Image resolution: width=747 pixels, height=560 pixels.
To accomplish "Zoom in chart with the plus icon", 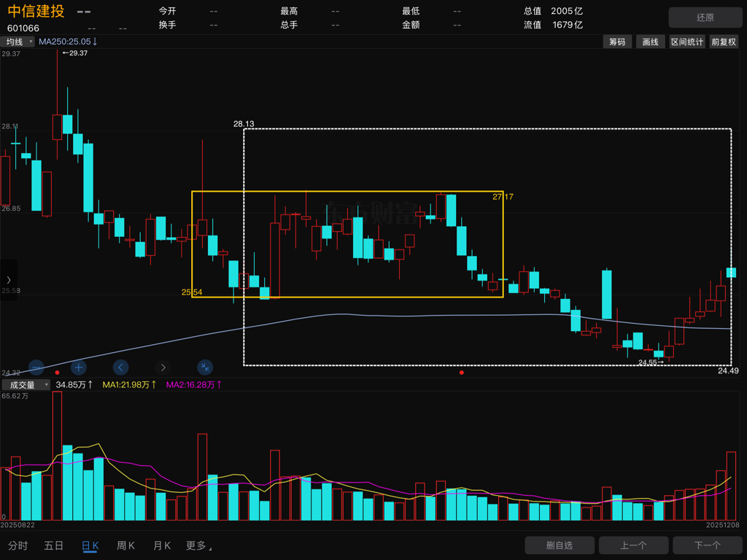I will click(x=79, y=367).
